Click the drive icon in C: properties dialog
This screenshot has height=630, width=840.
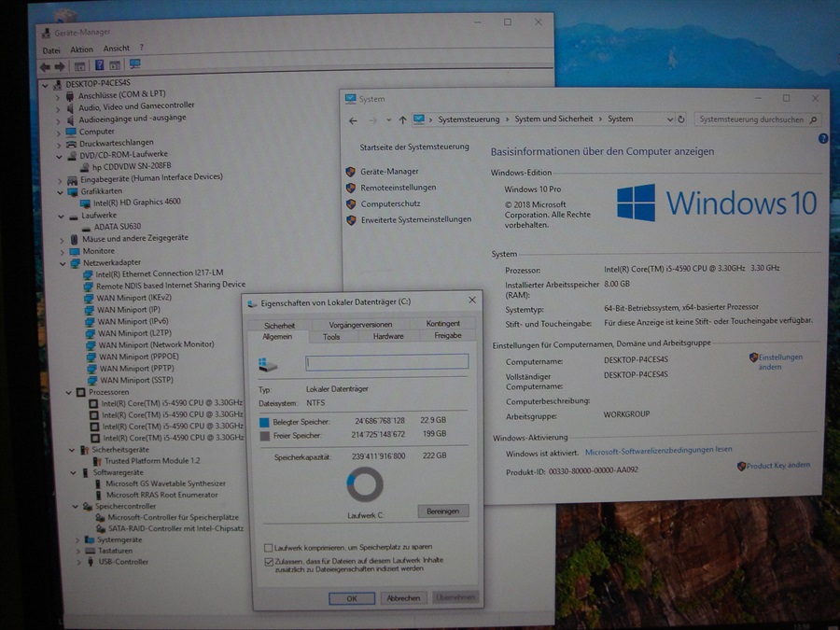pos(267,365)
